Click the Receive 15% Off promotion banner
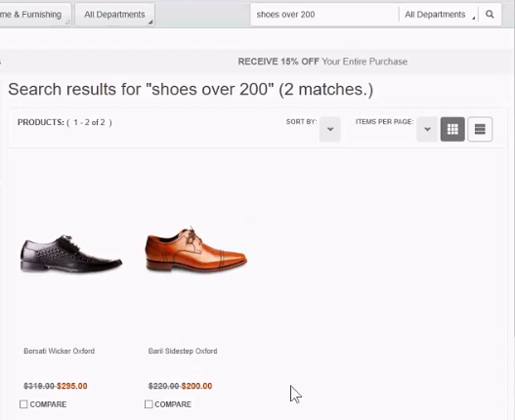The width and height of the screenshot is (515, 420). [x=322, y=62]
